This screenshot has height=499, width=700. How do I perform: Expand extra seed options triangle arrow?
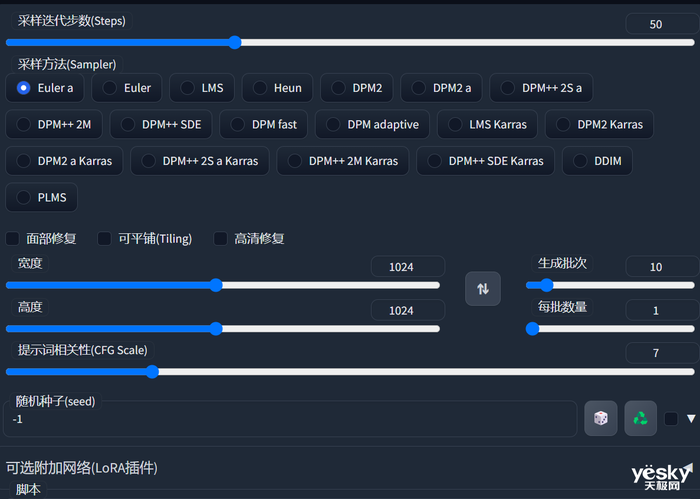(691, 419)
